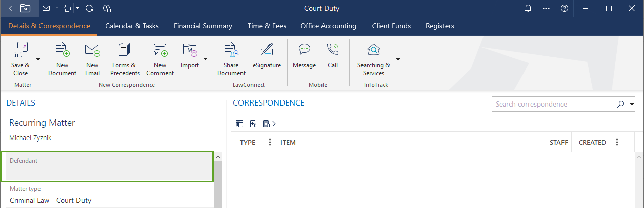
Task: Add a New Comment
Action: 160,51
